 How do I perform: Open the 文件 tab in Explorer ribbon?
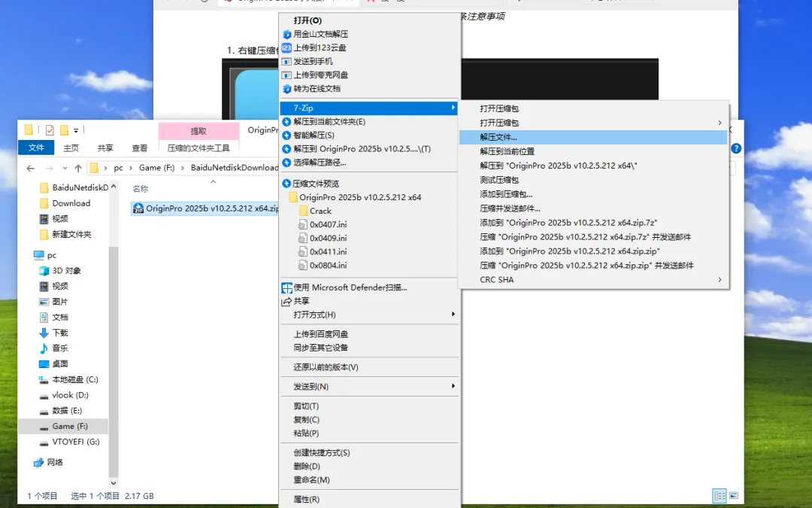(x=36, y=148)
